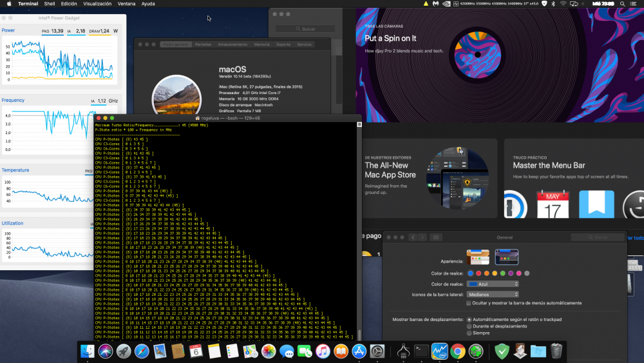The width and height of the screenshot is (644, 363).
Task: Open the Shell menu
Action: [50, 4]
